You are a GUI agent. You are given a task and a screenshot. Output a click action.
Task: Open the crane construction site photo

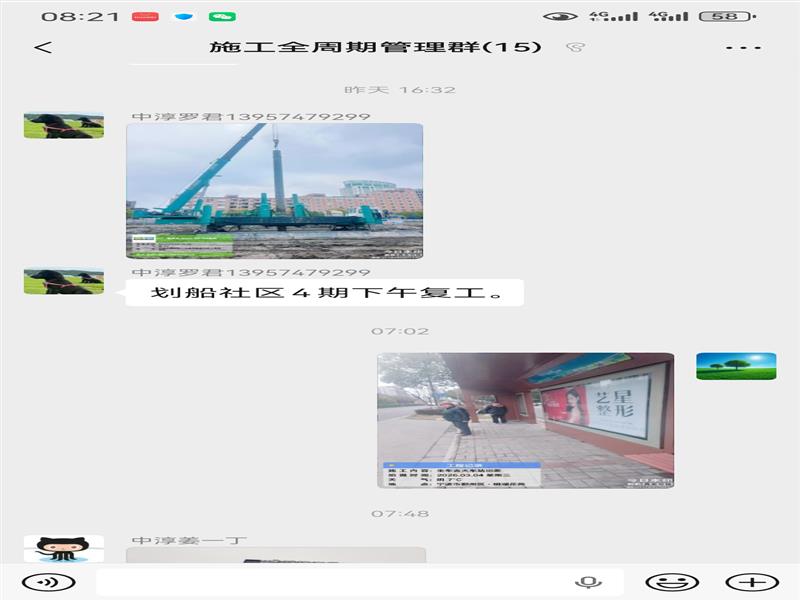[x=274, y=191]
